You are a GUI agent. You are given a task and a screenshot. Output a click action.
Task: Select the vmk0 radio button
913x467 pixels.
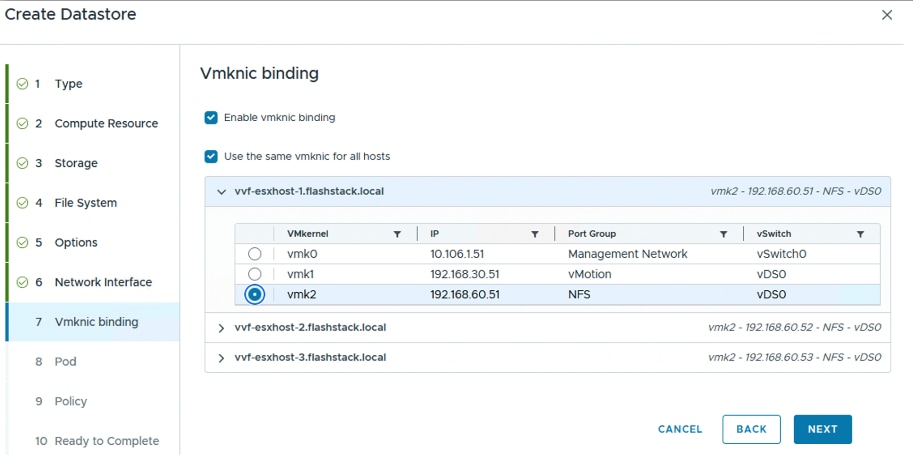click(254, 254)
